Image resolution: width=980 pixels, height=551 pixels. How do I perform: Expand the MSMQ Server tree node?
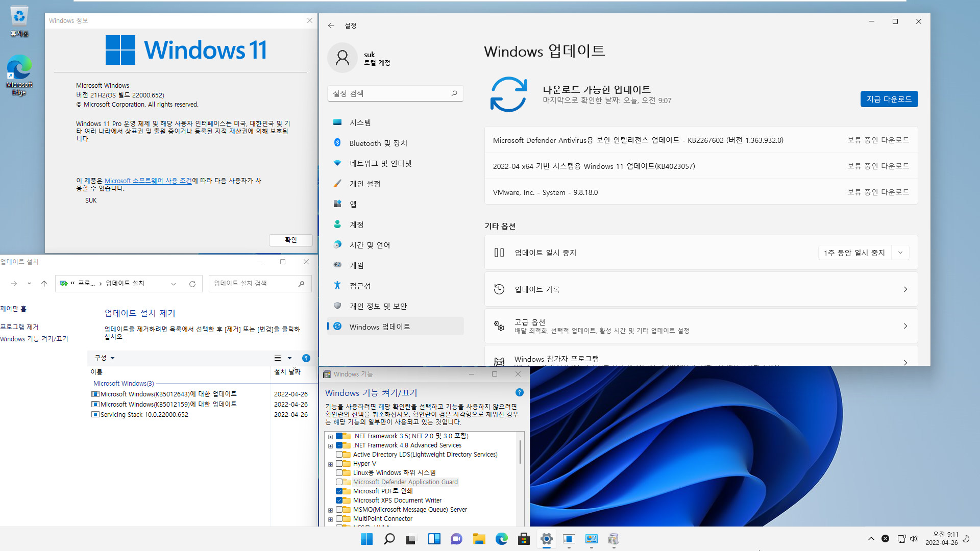point(330,510)
